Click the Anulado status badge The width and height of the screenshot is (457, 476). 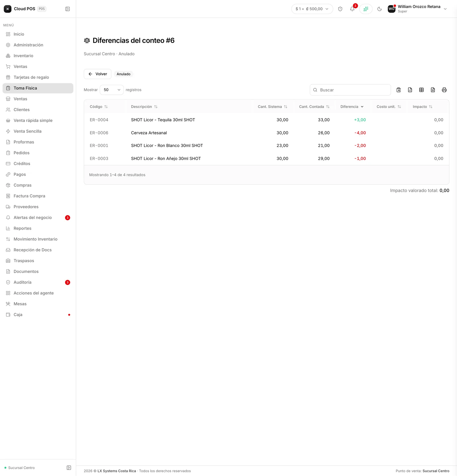tap(123, 74)
